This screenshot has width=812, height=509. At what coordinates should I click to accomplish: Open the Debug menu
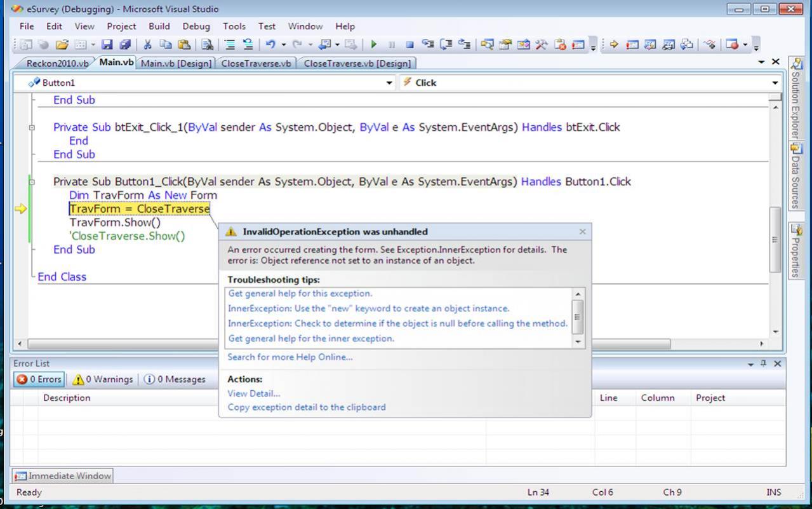(196, 26)
